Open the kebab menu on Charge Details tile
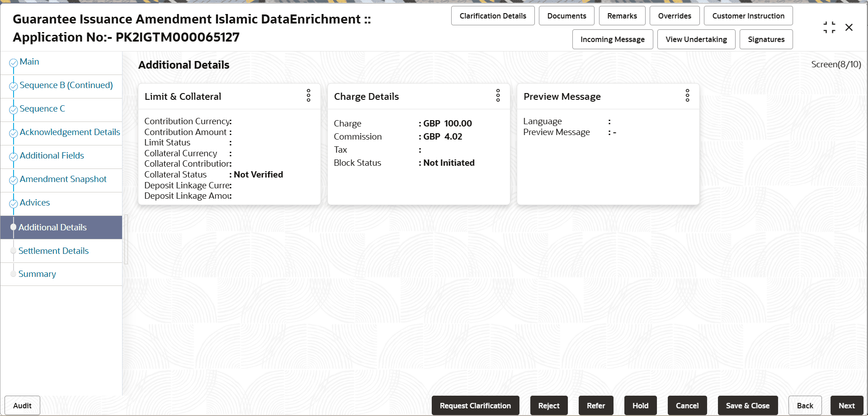 (497, 96)
